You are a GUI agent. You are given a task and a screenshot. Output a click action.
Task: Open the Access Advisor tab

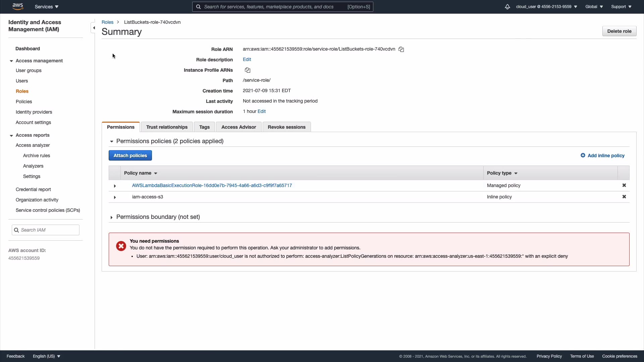[x=238, y=127]
